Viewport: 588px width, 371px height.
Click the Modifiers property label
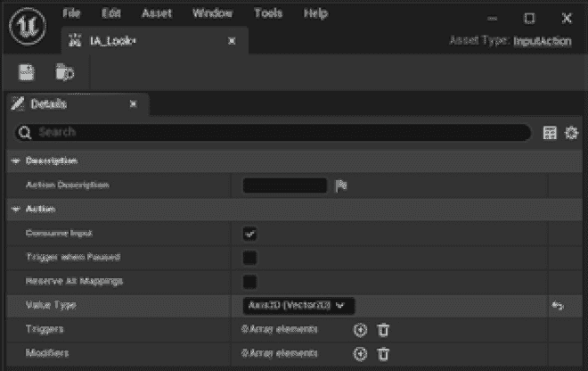coord(47,353)
